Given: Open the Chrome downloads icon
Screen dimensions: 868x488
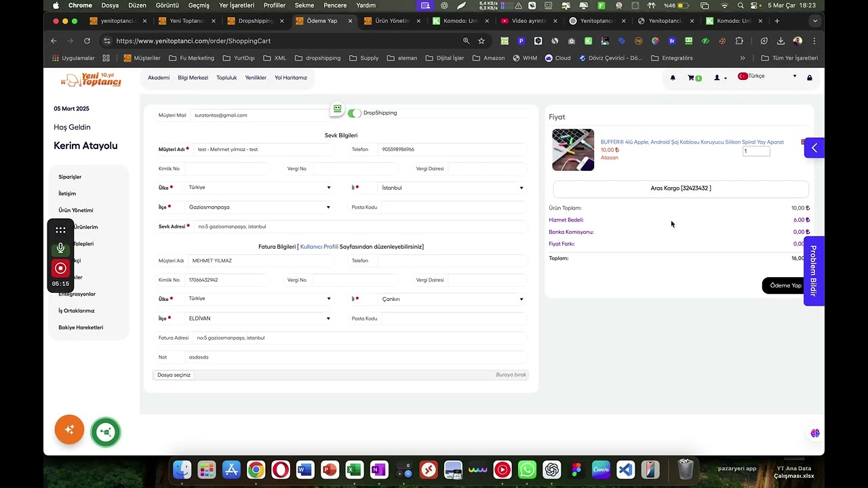Looking at the screenshot, I should (x=781, y=41).
